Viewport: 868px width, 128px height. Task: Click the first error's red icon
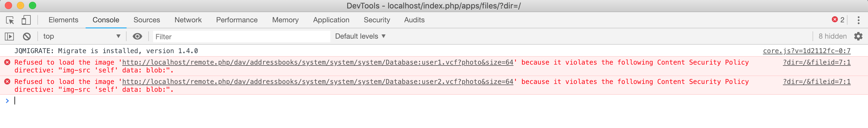click(x=7, y=62)
